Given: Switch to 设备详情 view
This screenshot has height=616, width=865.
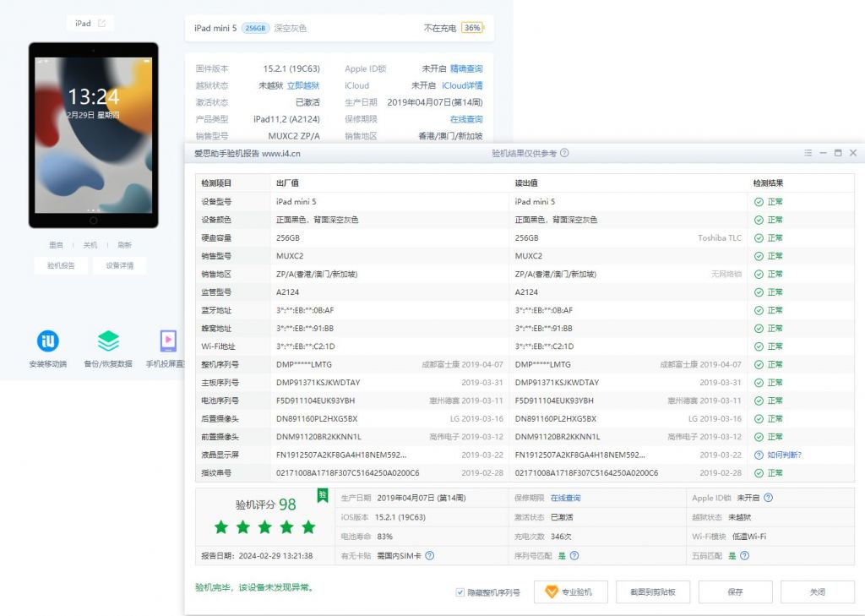Looking at the screenshot, I should (119, 264).
